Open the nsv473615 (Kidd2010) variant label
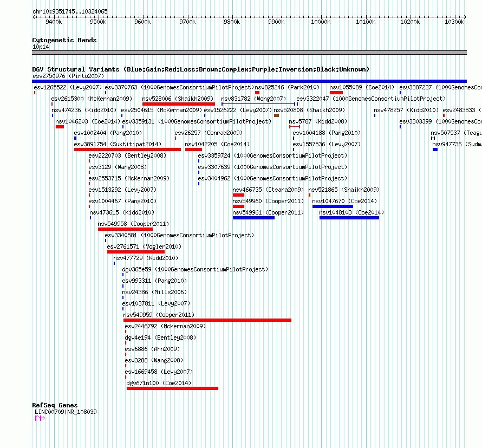This screenshot has width=482, height=448. 122,212
